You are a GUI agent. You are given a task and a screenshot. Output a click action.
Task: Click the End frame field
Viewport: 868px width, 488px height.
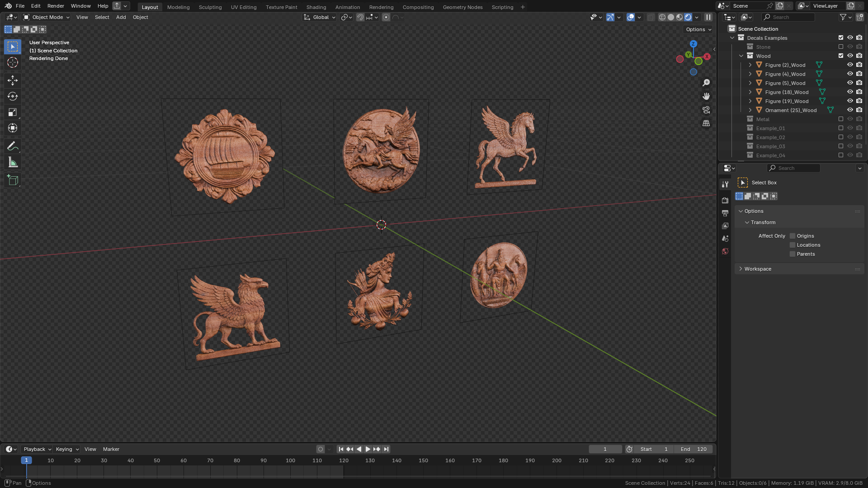pos(693,449)
